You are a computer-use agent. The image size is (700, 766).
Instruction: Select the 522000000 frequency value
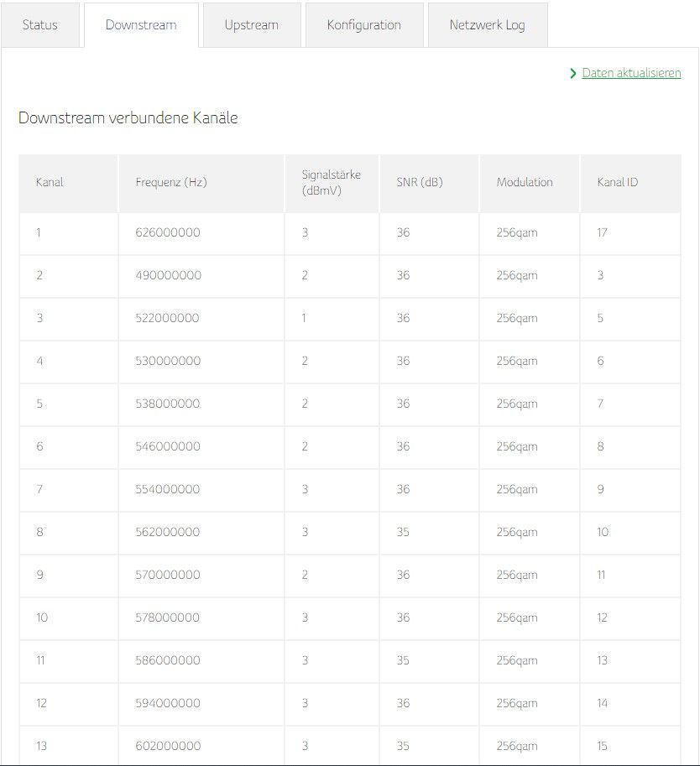[168, 319]
